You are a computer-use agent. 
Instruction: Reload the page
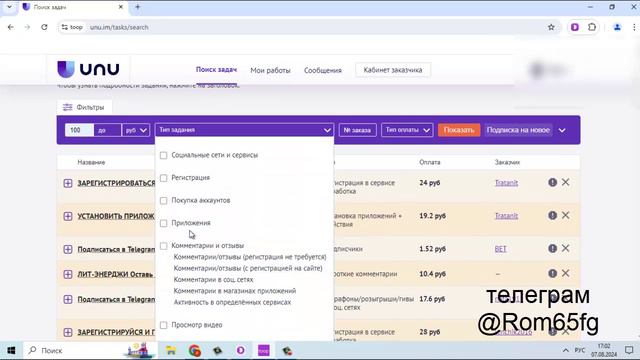pyautogui.click(x=44, y=27)
